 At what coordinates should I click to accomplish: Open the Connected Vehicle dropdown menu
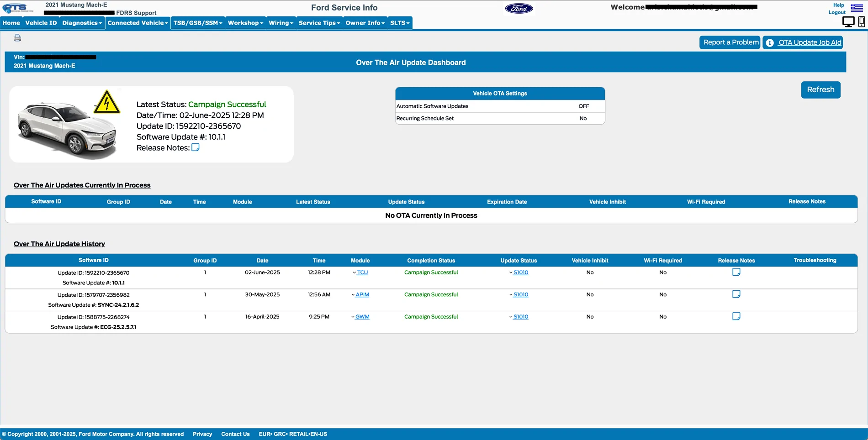[x=138, y=23]
